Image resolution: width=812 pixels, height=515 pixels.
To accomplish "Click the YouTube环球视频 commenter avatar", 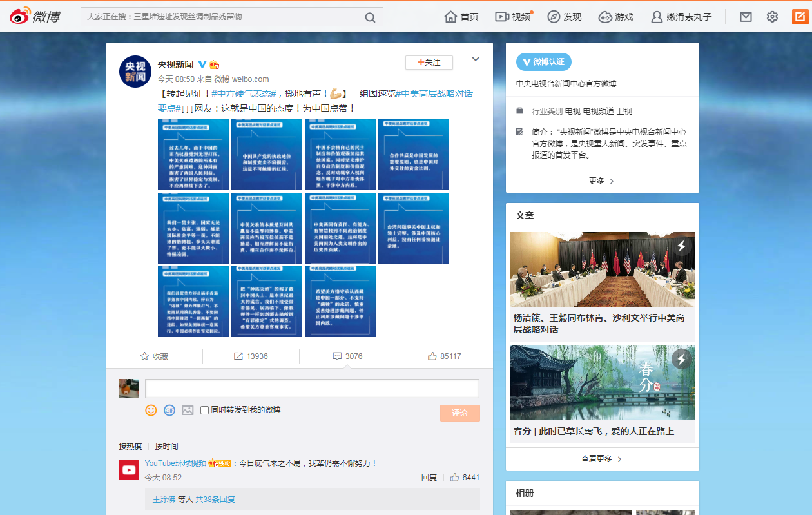I will click(x=129, y=469).
